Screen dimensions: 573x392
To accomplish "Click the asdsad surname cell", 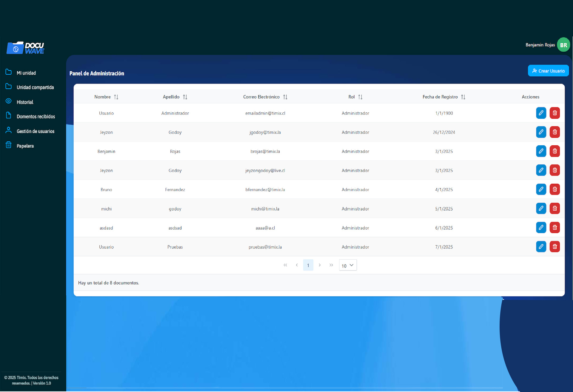I will 175,228.
